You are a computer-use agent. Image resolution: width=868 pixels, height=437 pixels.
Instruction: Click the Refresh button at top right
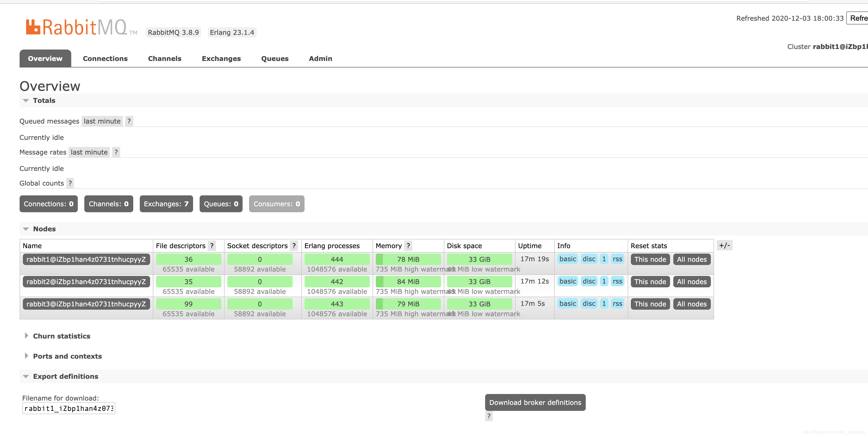tap(857, 18)
